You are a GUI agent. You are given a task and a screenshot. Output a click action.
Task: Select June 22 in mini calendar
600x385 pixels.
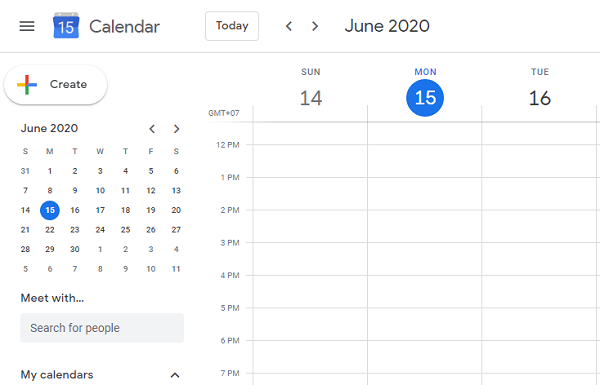[x=50, y=230]
